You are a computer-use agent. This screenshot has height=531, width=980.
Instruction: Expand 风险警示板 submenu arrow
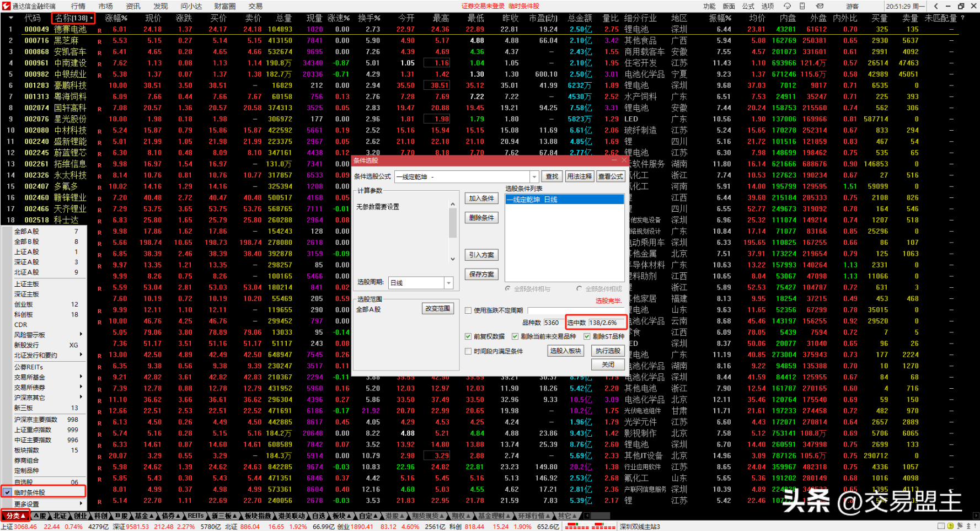coord(81,334)
